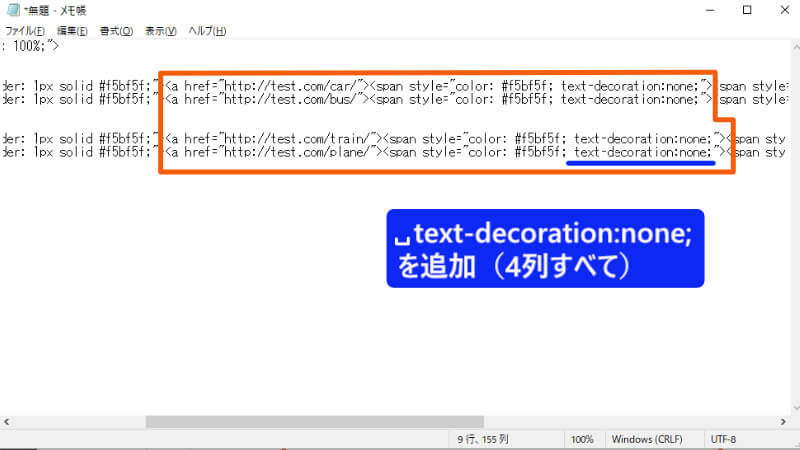Click the Notepad icon in title bar
Screen dimensions: 800x450
pyautogui.click(x=13, y=10)
